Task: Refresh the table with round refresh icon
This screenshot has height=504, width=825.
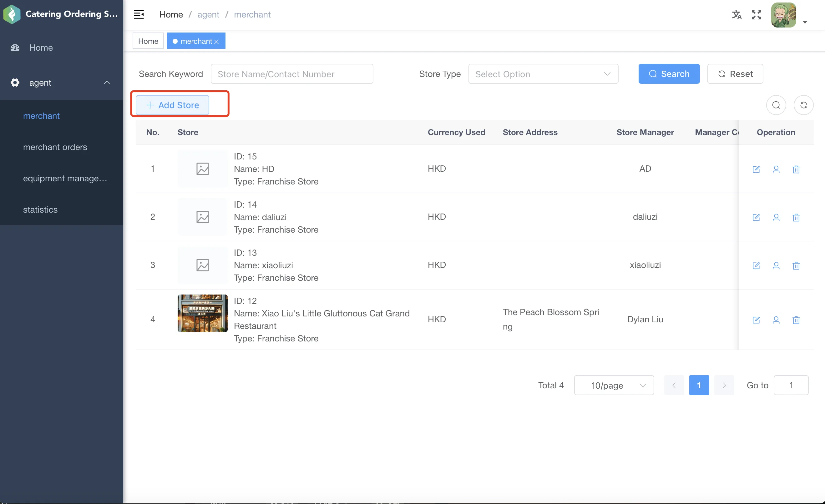Action: point(803,105)
